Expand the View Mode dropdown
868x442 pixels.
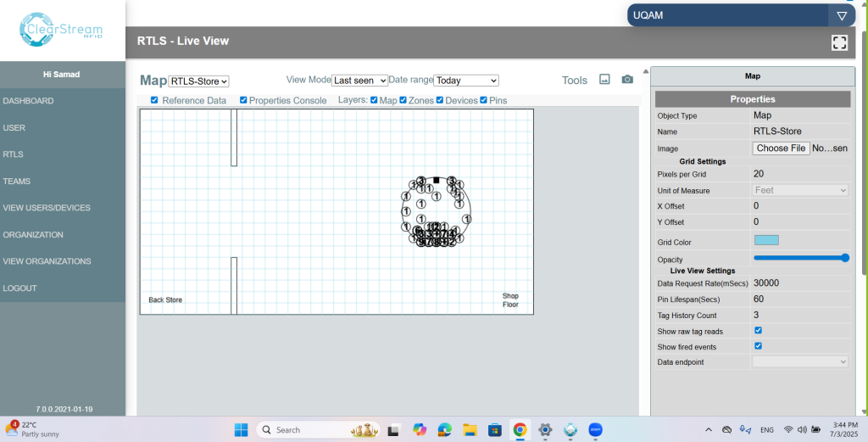[359, 81]
